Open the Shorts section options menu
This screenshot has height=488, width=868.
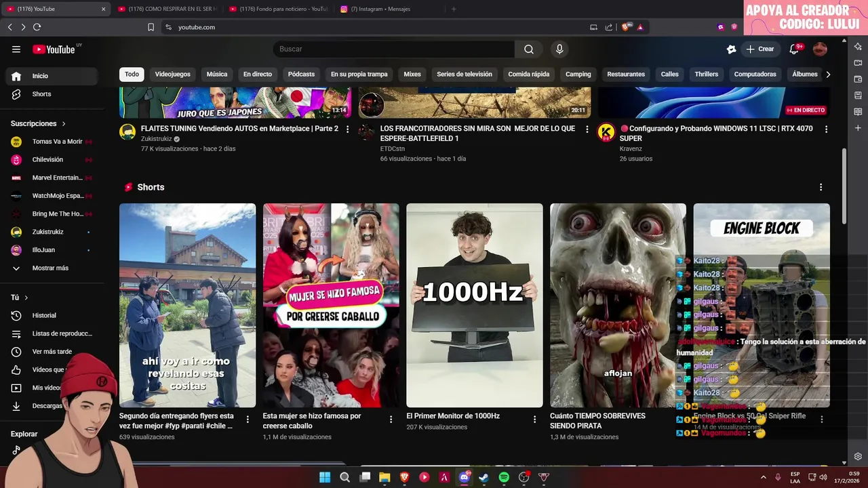pyautogui.click(x=821, y=187)
